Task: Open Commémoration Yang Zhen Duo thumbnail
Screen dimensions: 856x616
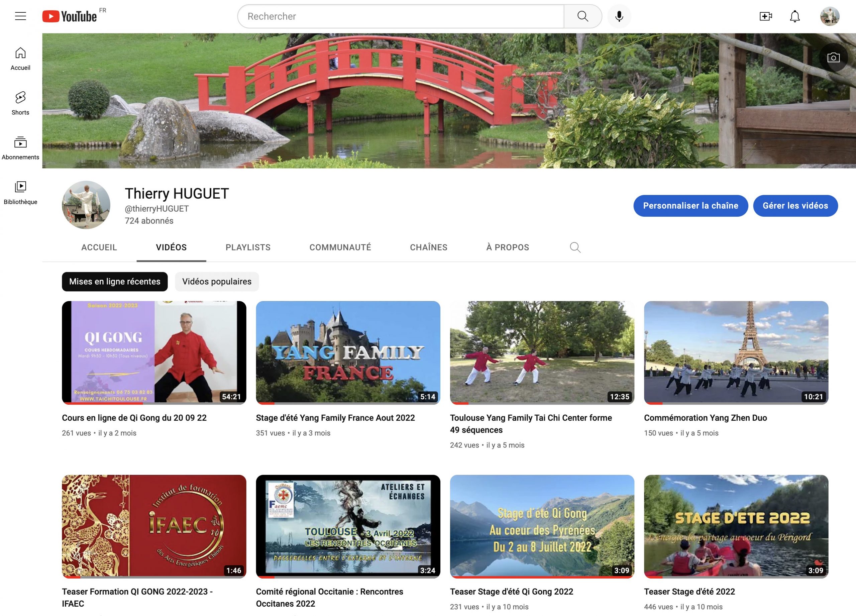Action: point(736,352)
